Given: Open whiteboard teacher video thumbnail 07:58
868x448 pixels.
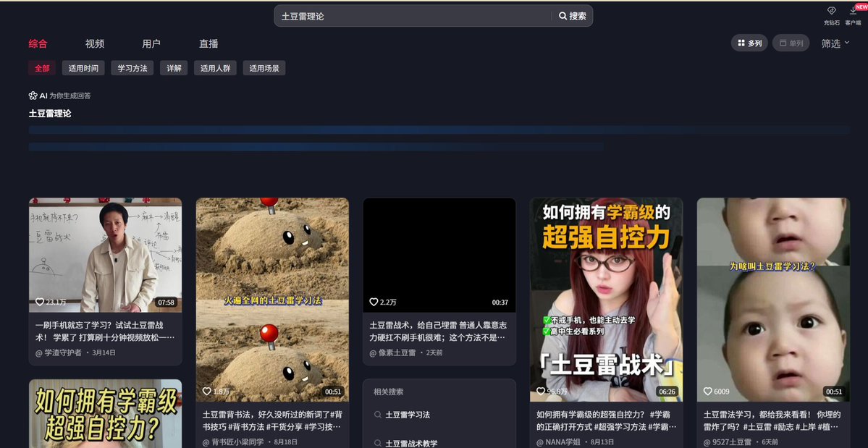Looking at the screenshot, I should pyautogui.click(x=105, y=255).
